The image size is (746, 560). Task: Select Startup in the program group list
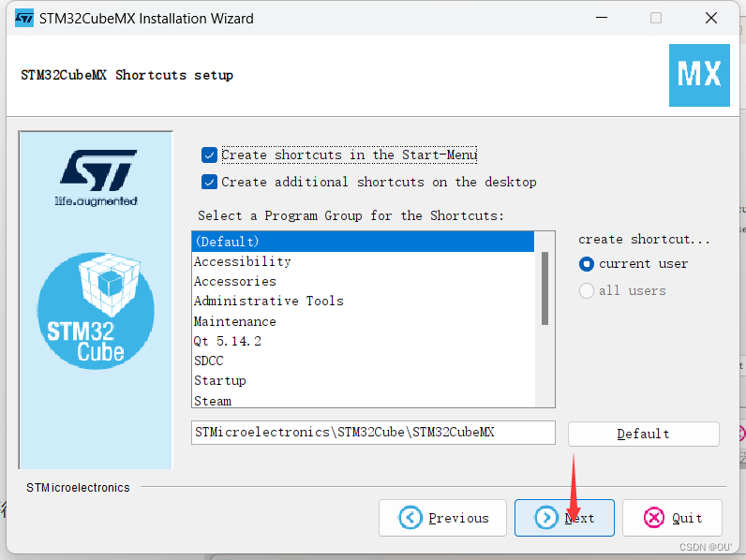tap(363, 381)
